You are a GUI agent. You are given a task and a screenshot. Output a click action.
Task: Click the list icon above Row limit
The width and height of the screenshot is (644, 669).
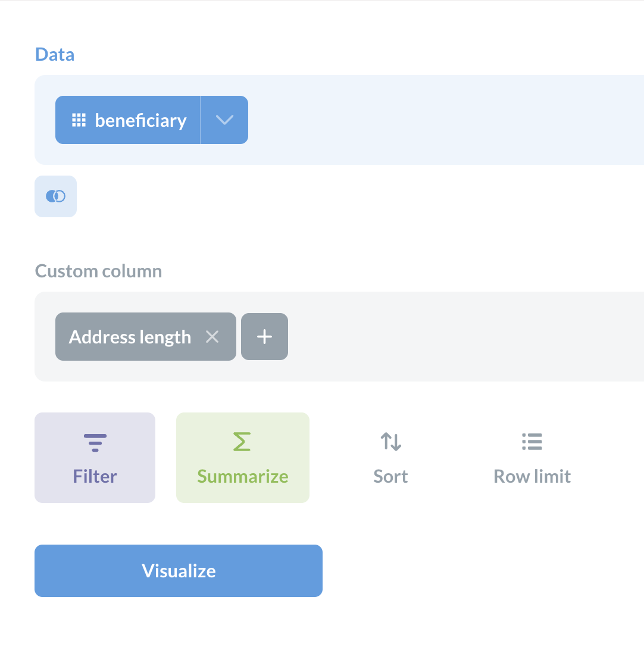pos(532,442)
